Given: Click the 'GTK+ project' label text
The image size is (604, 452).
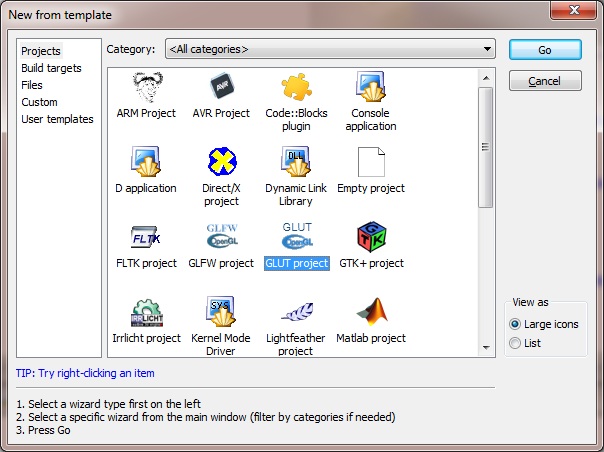Looking at the screenshot, I should click(x=371, y=263).
